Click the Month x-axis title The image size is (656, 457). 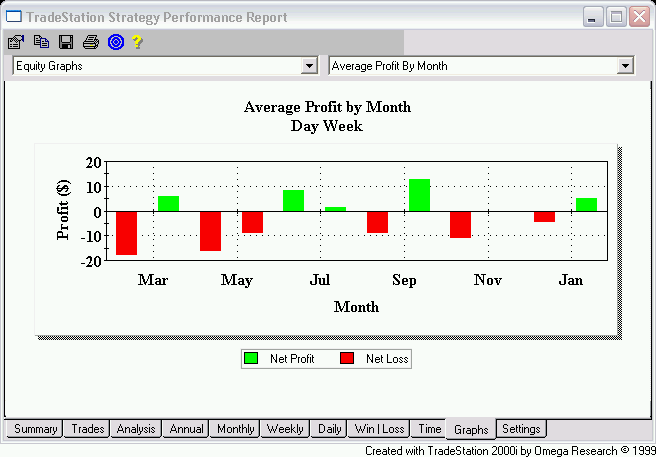click(356, 307)
